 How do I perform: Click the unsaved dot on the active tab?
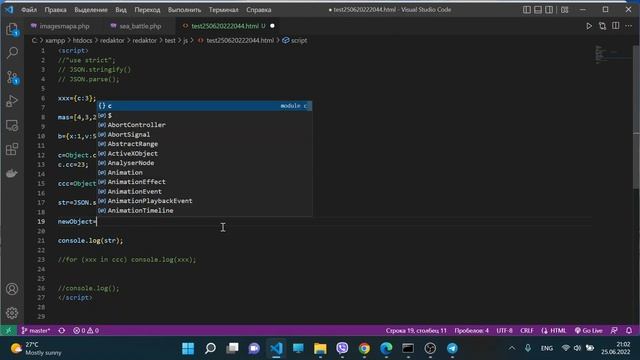pos(272,26)
